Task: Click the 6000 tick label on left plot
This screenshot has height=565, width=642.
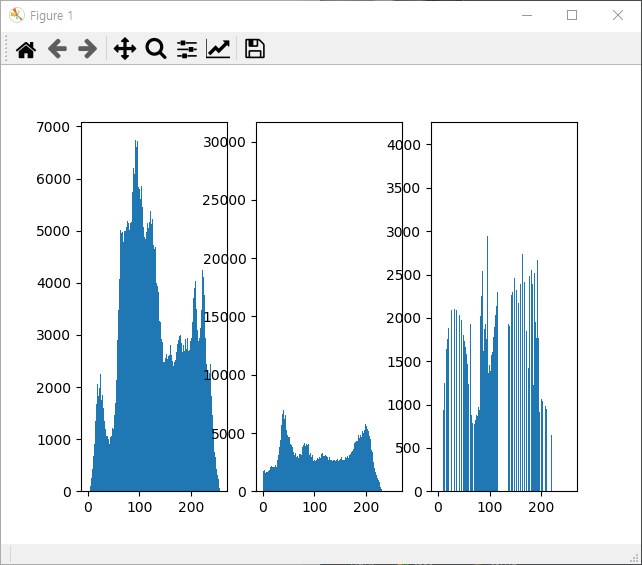Action: pos(53,179)
